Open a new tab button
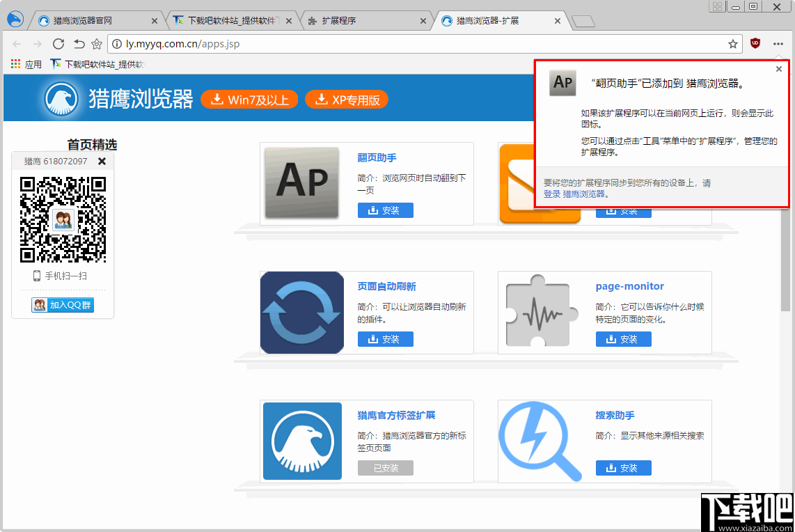795x532 pixels. (x=583, y=22)
